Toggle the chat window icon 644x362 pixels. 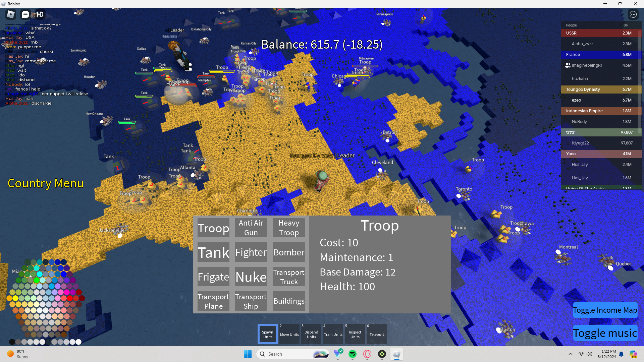point(25,14)
